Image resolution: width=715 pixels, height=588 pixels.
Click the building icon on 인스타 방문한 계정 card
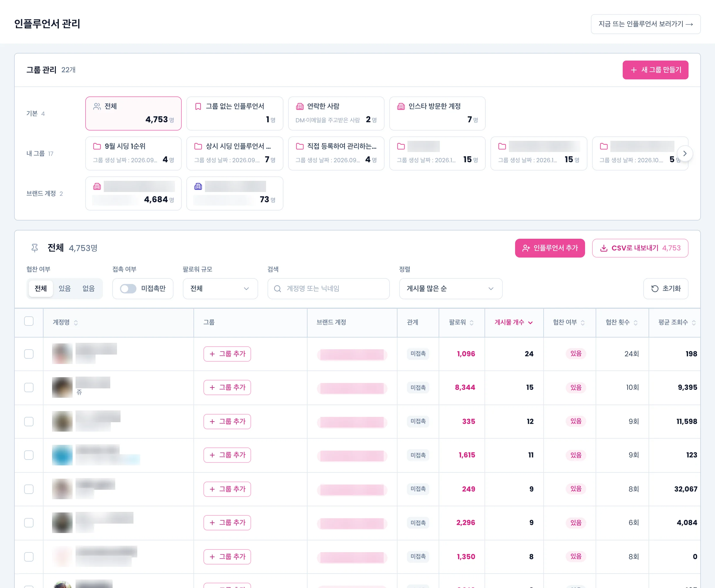pos(401,106)
